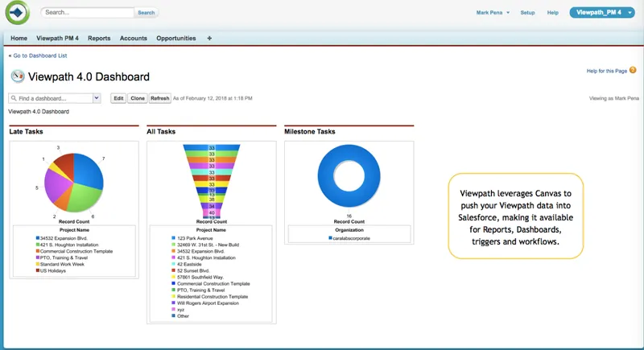Screen dimensions: 644x350
Task: Click the 'Other' legend entry
Action: click(183, 316)
